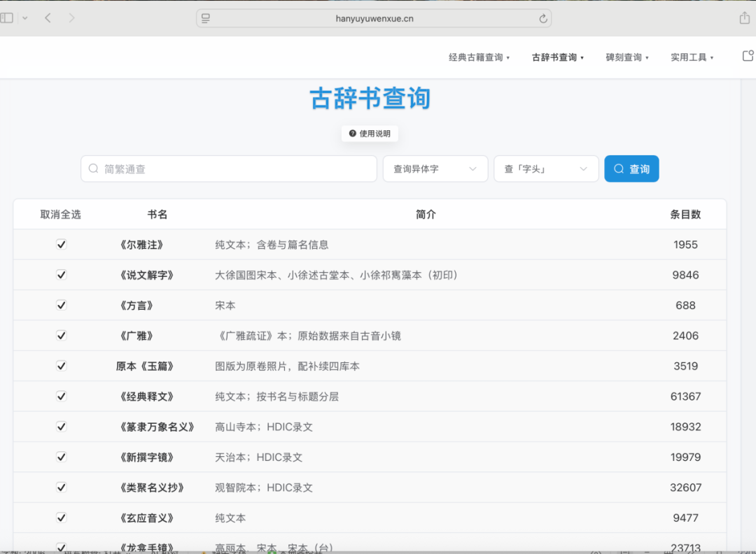Toggle the 《说文解字》 checkbox
The width and height of the screenshot is (756, 554).
coord(61,275)
